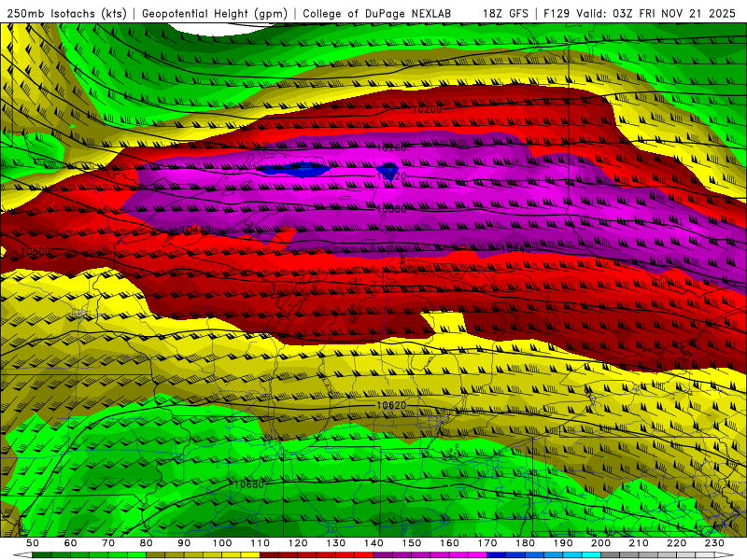This screenshot has width=747, height=560.
Task: Click the color bar label 100
Action: [x=222, y=543]
